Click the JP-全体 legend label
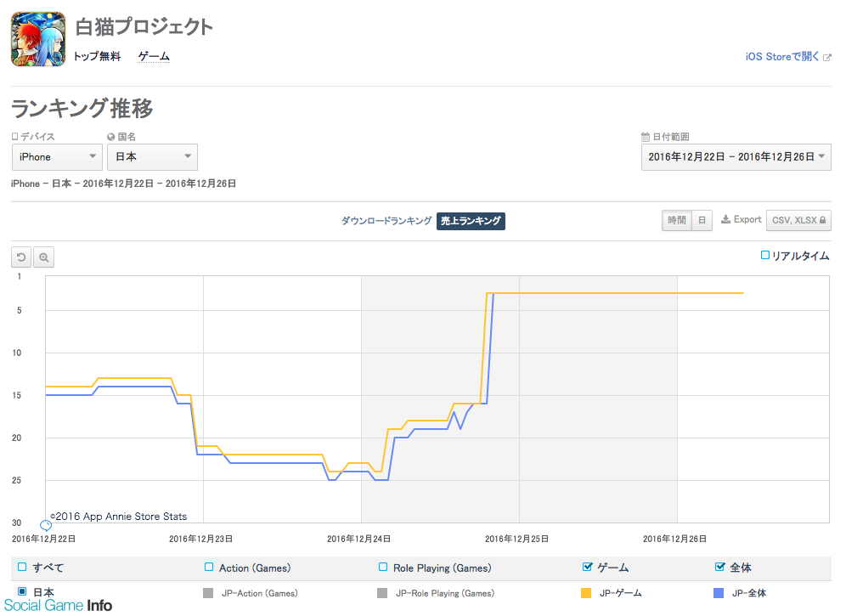 (749, 593)
